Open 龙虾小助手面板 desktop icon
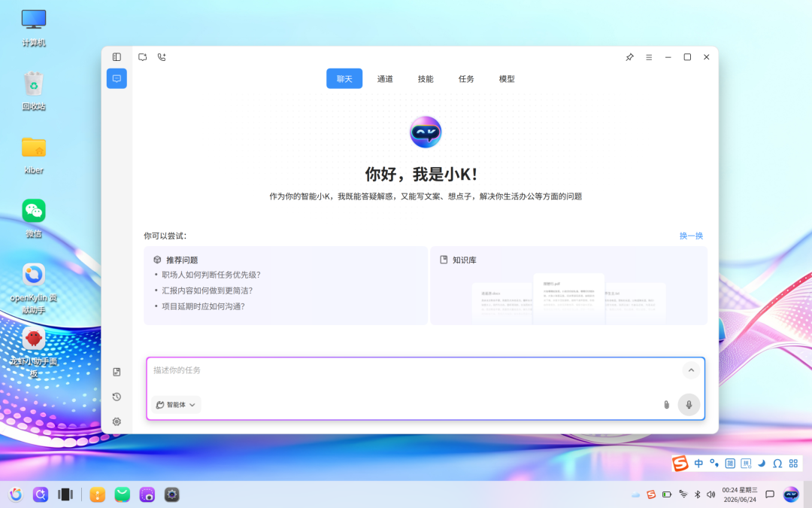This screenshot has width=812, height=508. [x=34, y=351]
